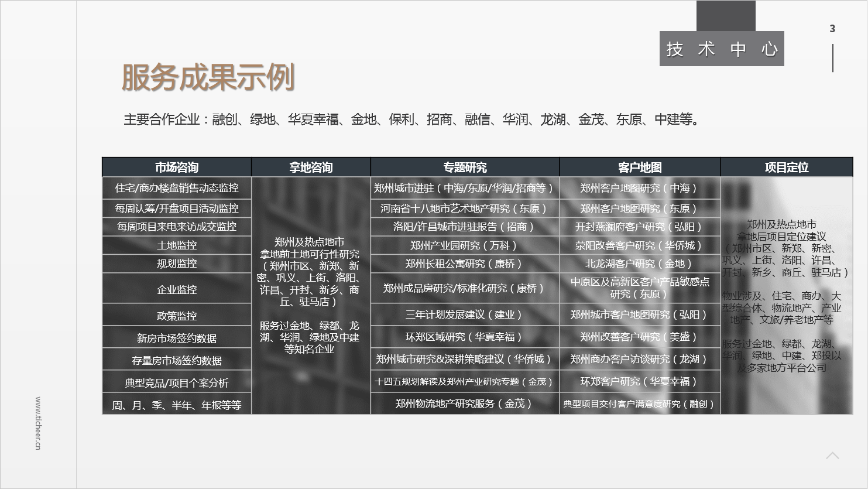Image resolution: width=868 pixels, height=489 pixels.
Task: Click the up chevron arrow at bottom right
Action: coord(832,455)
